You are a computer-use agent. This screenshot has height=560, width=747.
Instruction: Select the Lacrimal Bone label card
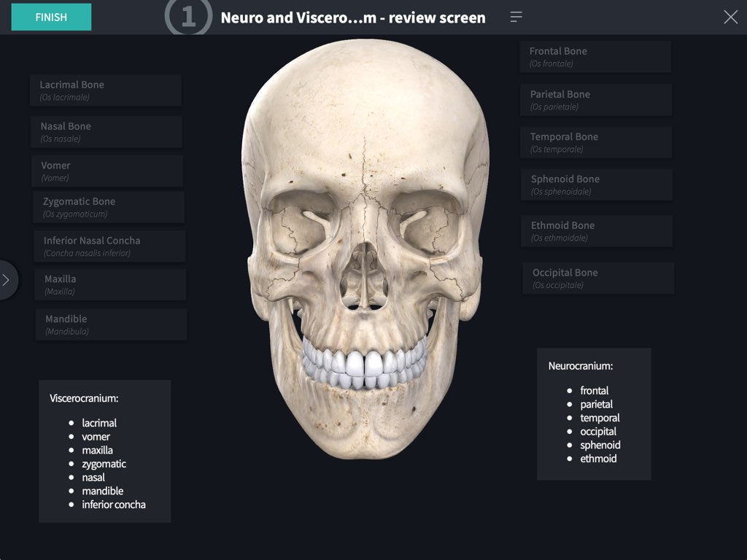click(105, 89)
